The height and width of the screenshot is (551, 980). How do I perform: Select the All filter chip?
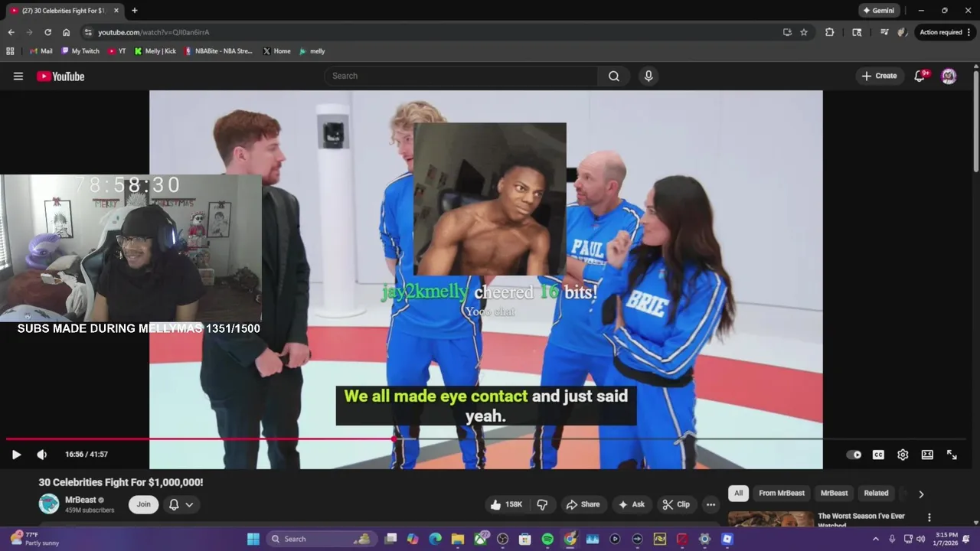point(738,494)
